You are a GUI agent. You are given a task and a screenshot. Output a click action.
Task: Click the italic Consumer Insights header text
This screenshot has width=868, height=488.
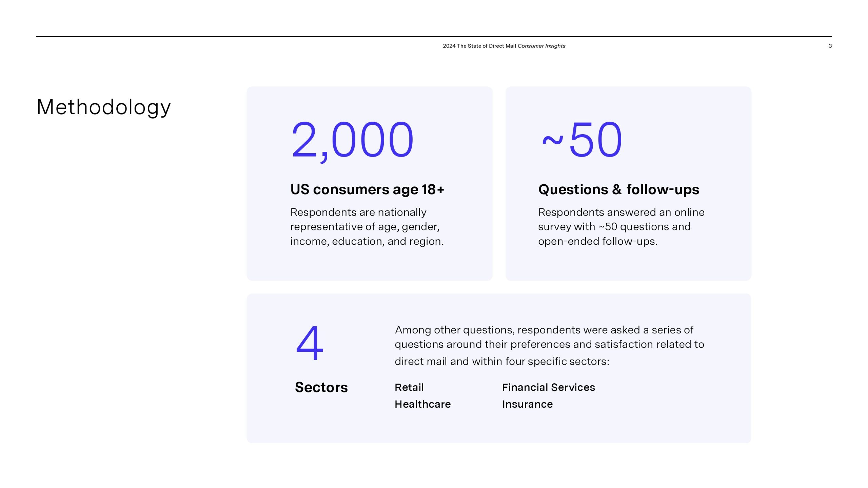click(x=541, y=46)
